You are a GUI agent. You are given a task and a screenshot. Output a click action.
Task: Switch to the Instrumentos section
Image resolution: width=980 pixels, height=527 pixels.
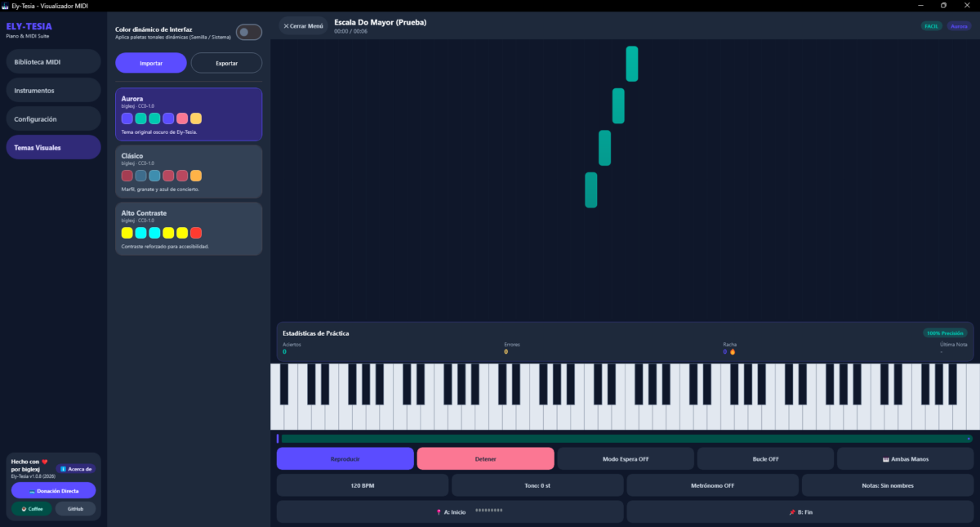(x=53, y=90)
